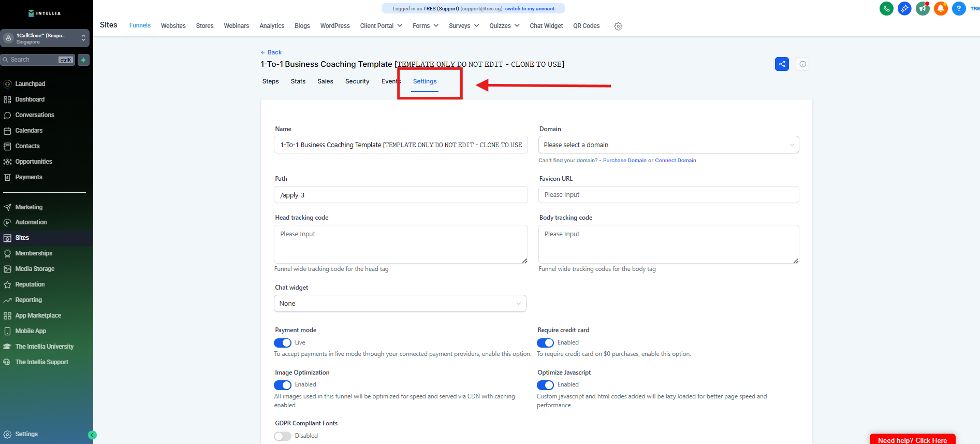Click the Favicon URL input field
980x444 pixels.
(x=668, y=195)
